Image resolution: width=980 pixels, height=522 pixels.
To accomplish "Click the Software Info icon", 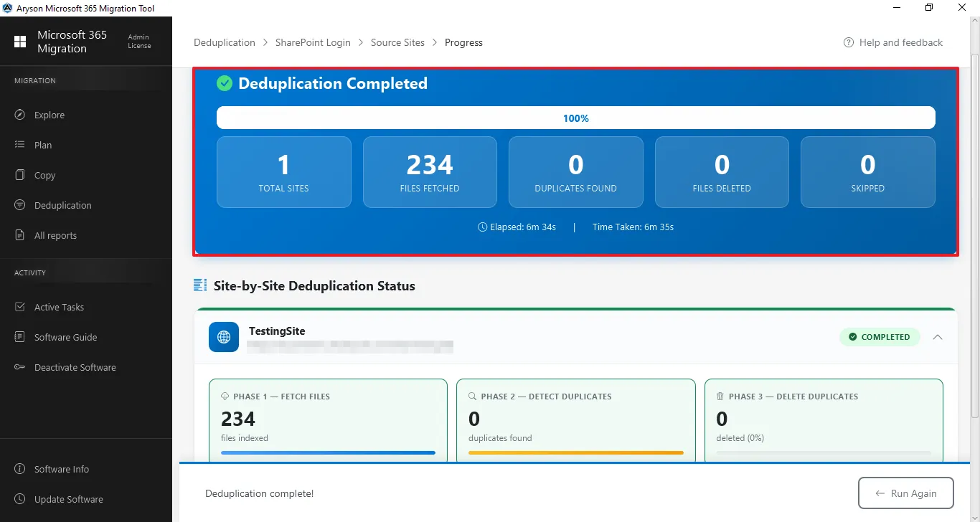I will [20, 469].
